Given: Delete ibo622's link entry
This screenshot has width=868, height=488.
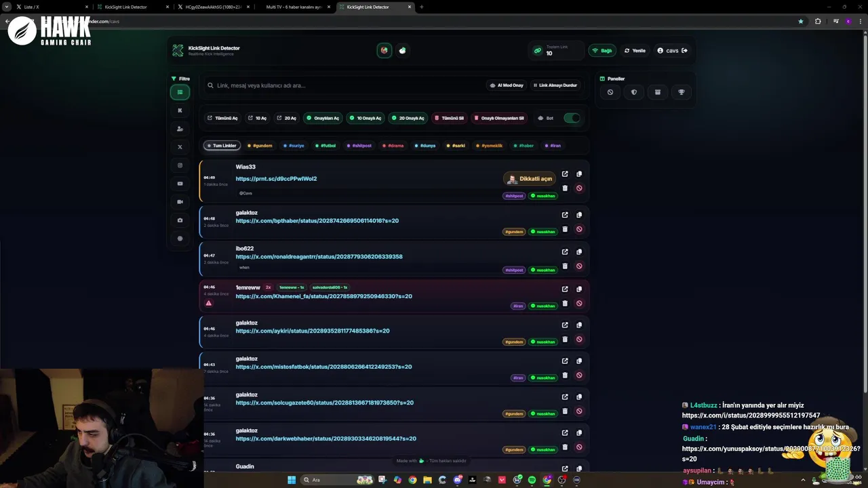Looking at the screenshot, I should (565, 266).
